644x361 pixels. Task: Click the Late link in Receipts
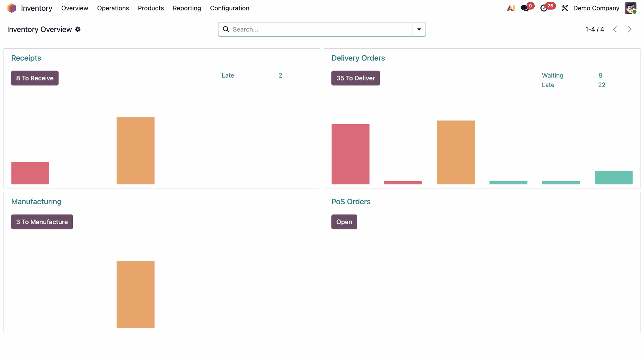pos(228,75)
